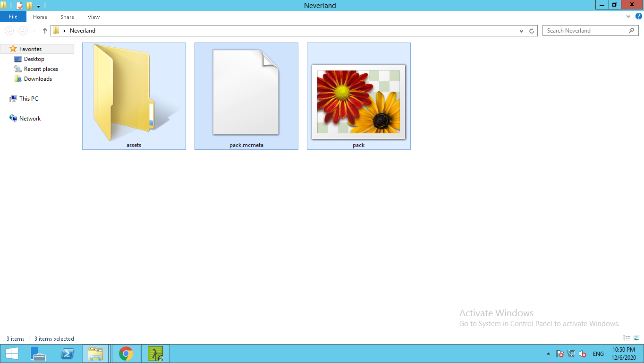Restore down the Neverland window

click(x=614, y=5)
